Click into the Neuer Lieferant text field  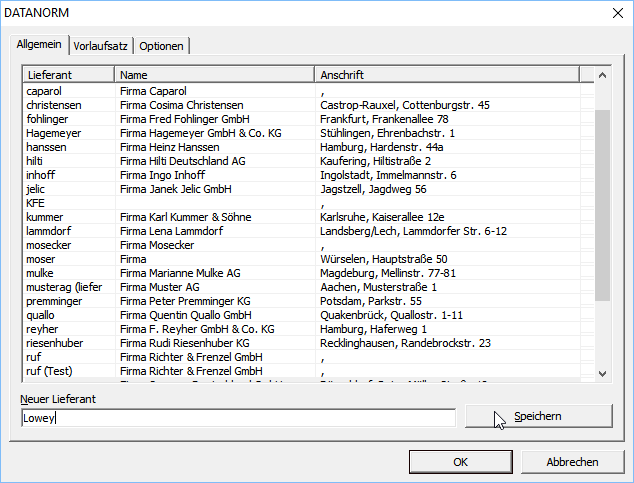(x=238, y=418)
